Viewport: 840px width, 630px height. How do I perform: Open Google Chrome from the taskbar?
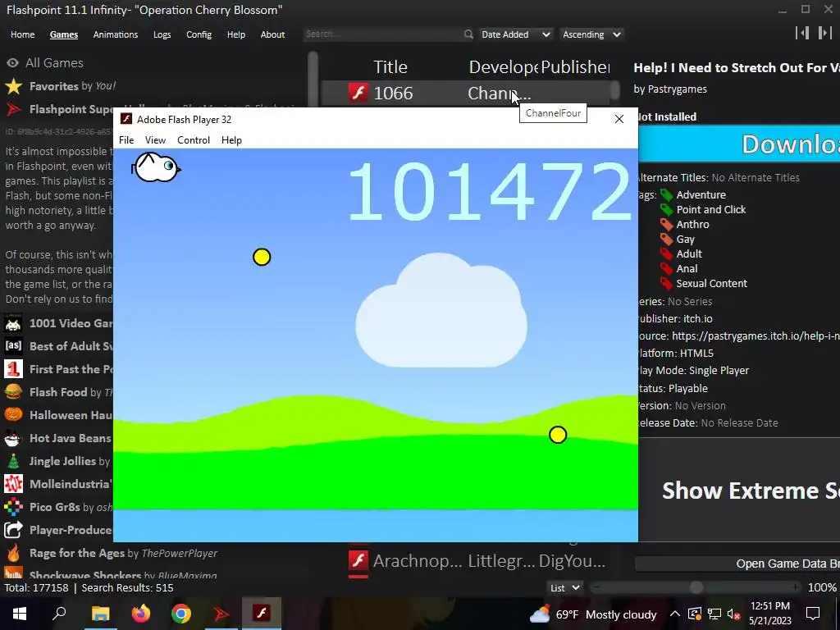(x=181, y=614)
